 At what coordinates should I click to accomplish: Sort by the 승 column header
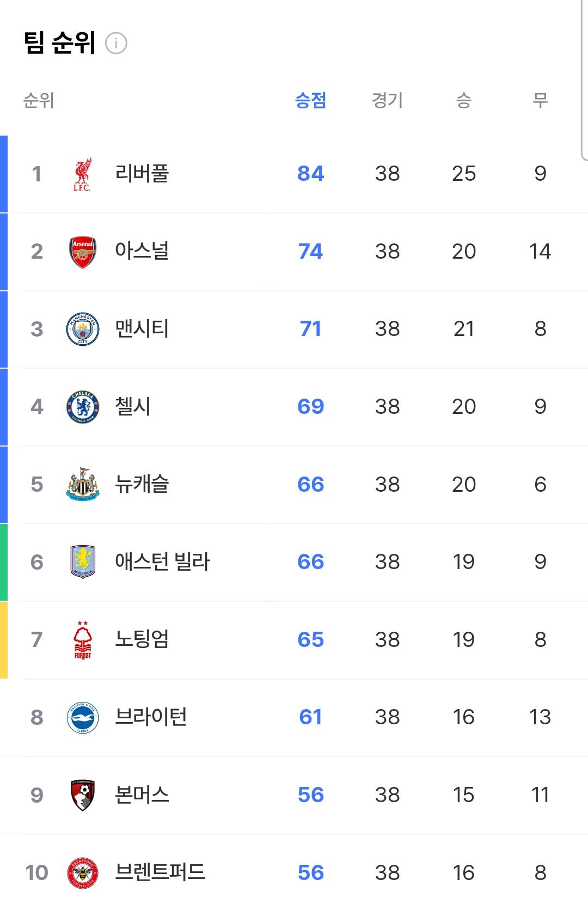coord(463,100)
